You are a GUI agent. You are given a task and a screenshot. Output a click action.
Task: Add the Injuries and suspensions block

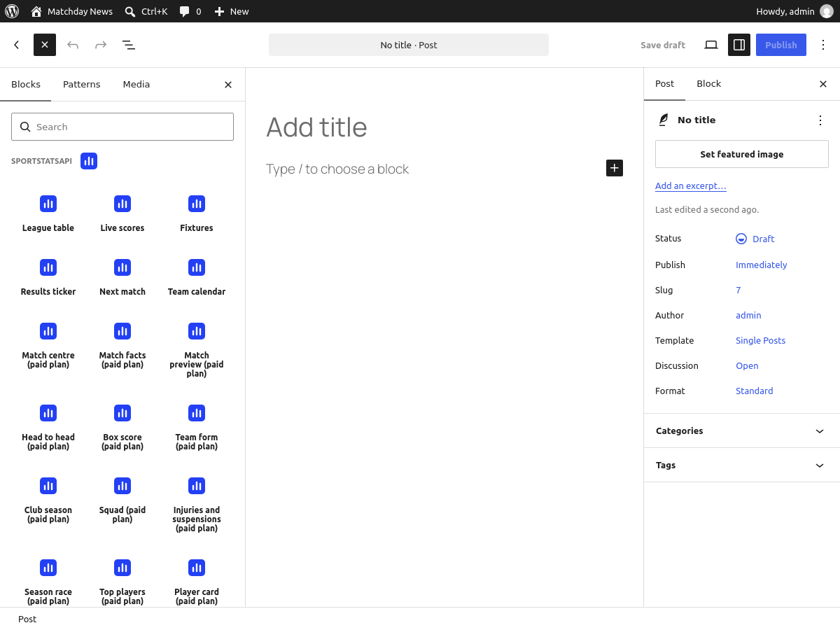197,505
